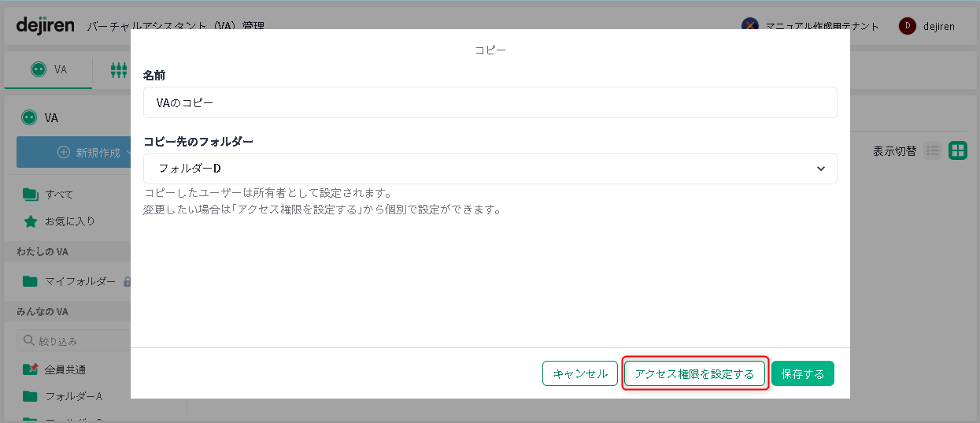Click the dejiren logo
The height and width of the screenshot is (423, 980).
(x=45, y=26)
